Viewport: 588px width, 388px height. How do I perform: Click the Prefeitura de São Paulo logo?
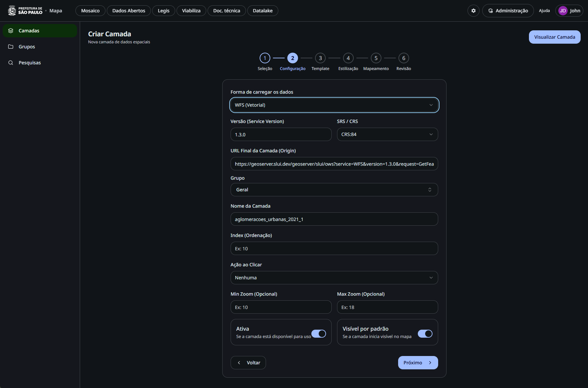[25, 11]
